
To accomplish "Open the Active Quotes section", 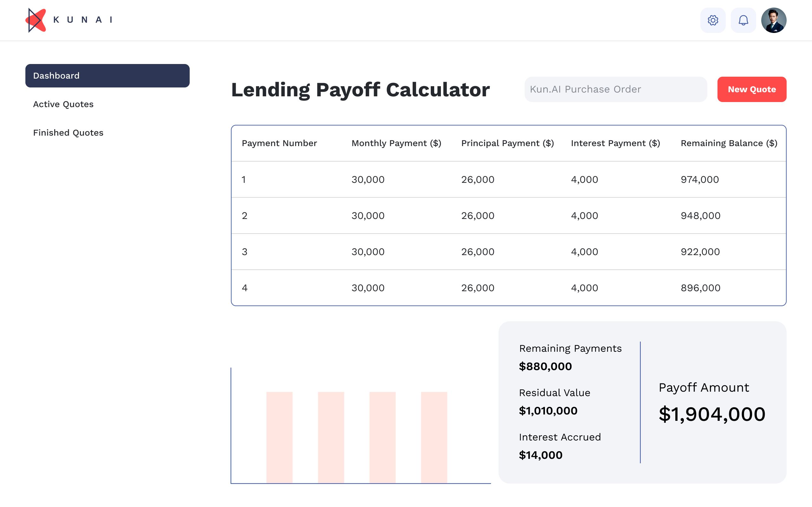I will pos(63,104).
